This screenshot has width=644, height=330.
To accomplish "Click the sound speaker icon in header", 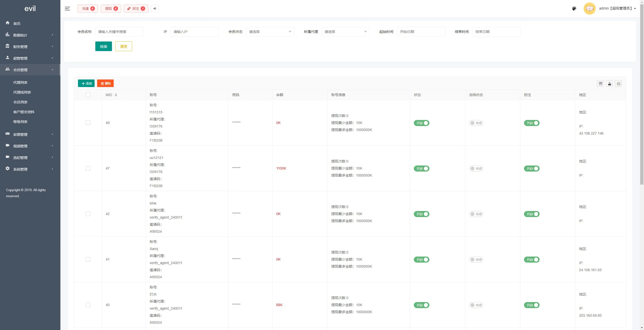I will click(155, 9).
